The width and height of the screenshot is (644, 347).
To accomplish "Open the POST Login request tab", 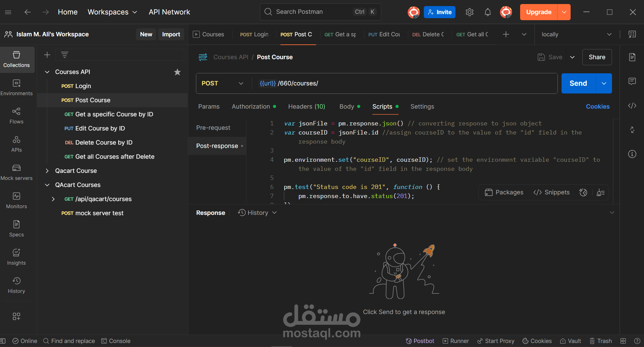I will 254,34.
